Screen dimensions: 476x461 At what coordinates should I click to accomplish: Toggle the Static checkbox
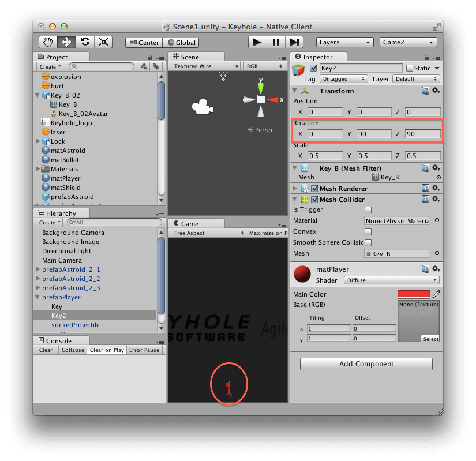pos(410,68)
